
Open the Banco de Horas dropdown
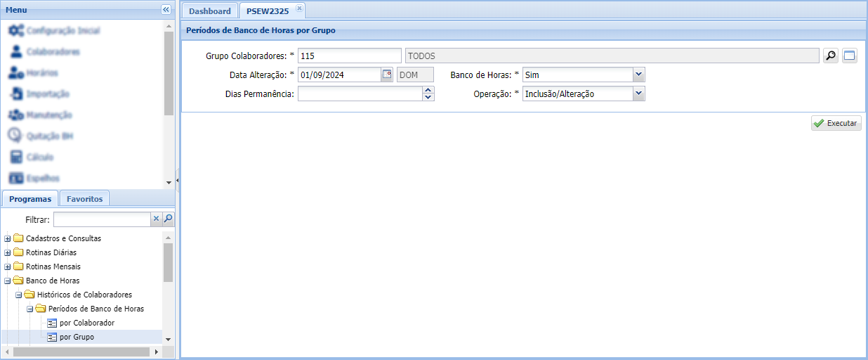[x=638, y=75]
